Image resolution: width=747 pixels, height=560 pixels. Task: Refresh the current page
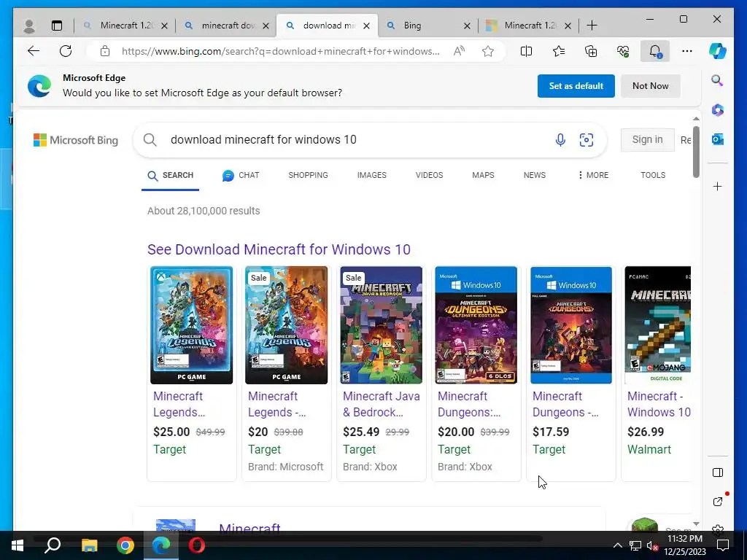[x=66, y=51]
